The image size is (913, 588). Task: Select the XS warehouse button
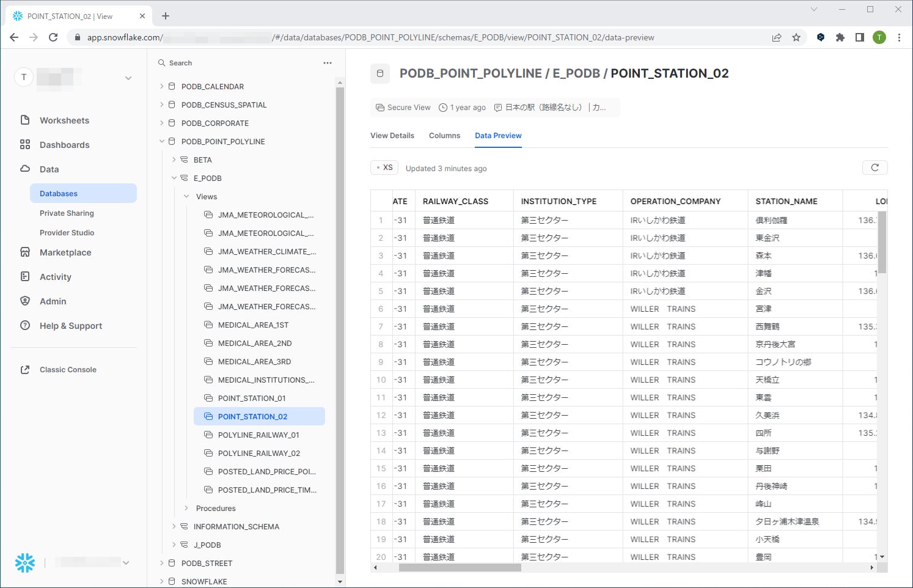click(x=384, y=167)
